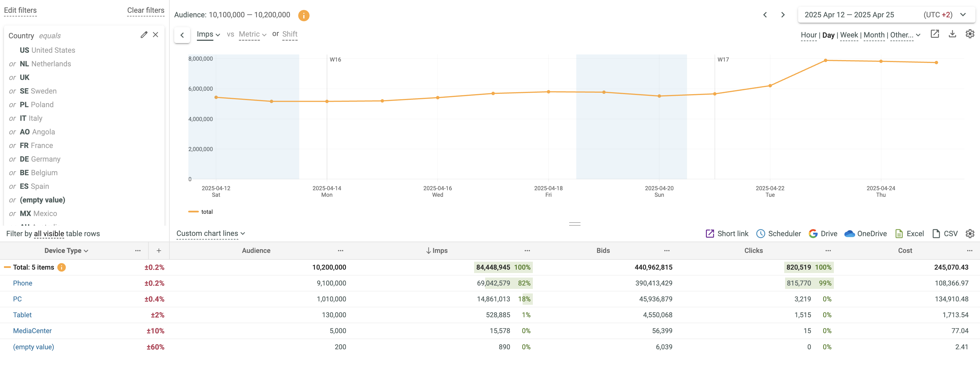Open the Phone device type row link
Viewport: 980px width, 368px height.
click(x=22, y=283)
